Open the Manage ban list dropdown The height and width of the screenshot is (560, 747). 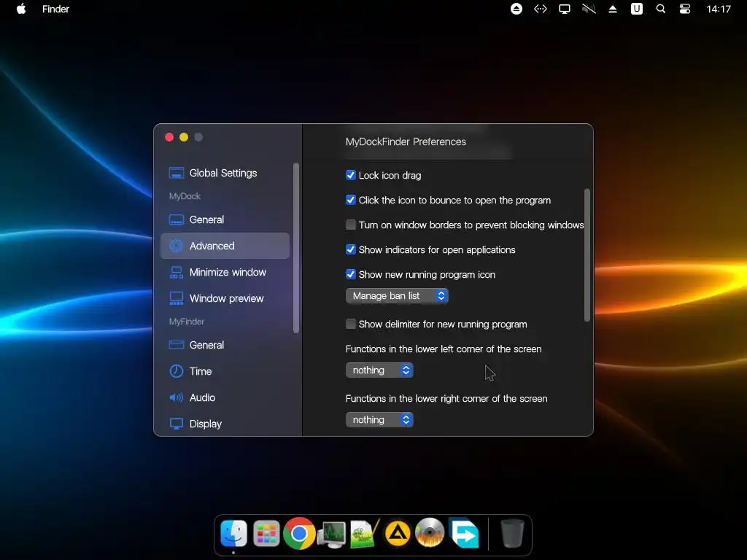[x=397, y=296]
